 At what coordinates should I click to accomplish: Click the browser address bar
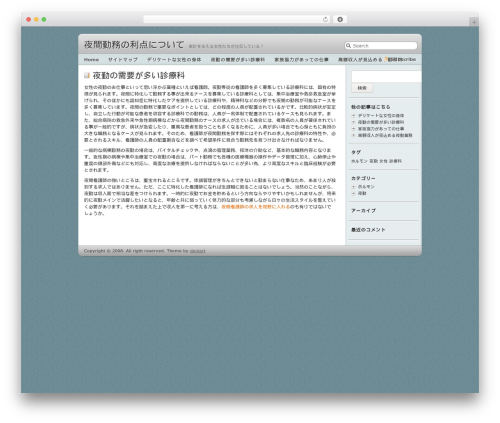237,19
